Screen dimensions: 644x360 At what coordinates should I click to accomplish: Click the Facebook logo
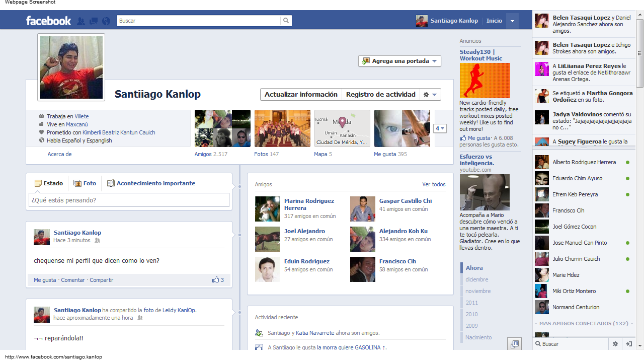pyautogui.click(x=48, y=21)
